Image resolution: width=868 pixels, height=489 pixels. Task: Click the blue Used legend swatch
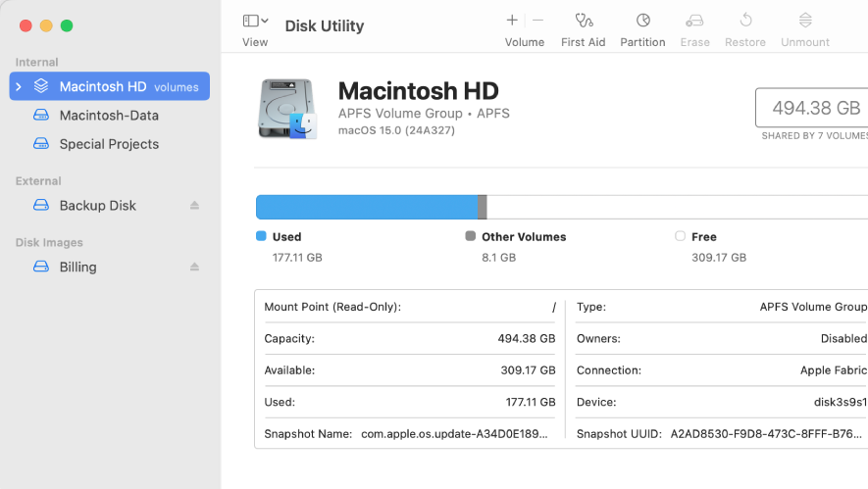click(x=261, y=236)
